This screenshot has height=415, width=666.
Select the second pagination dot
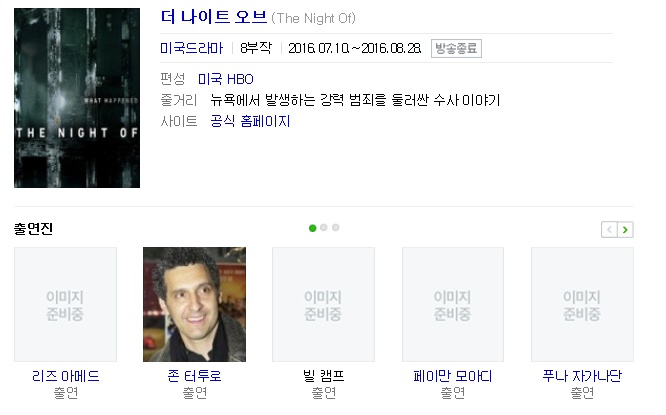coord(324,228)
